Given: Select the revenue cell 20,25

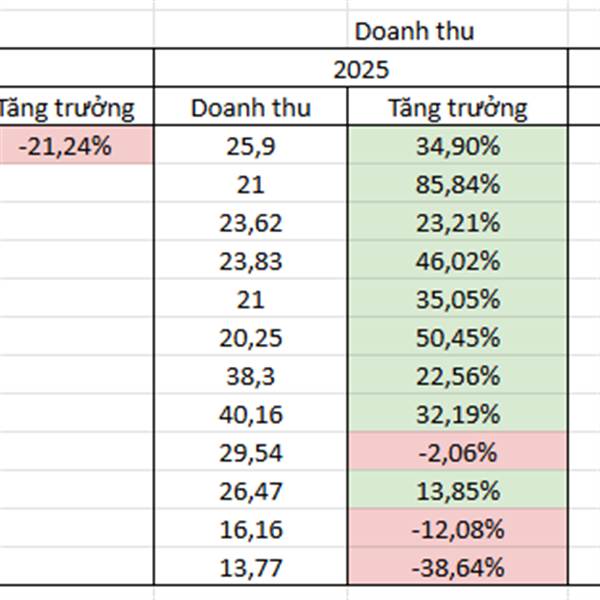Looking at the screenshot, I should point(251,337).
